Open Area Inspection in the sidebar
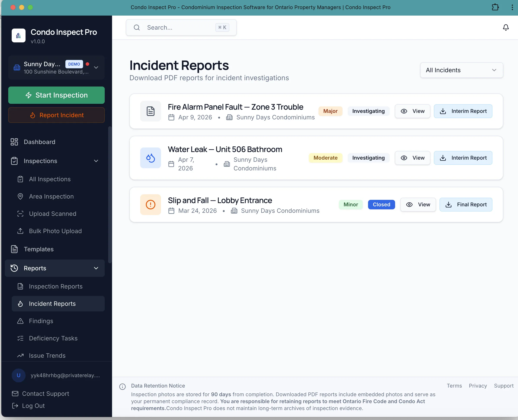 58,196
